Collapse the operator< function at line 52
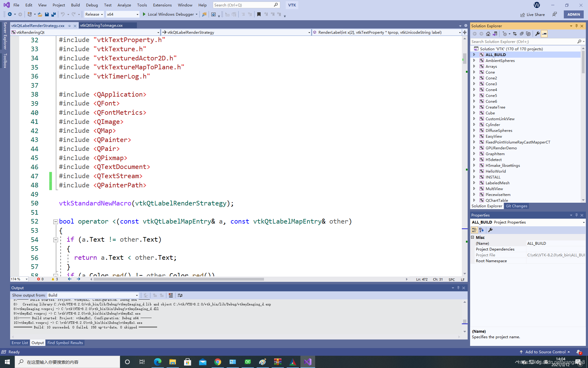The image size is (588, 368). 56,221
